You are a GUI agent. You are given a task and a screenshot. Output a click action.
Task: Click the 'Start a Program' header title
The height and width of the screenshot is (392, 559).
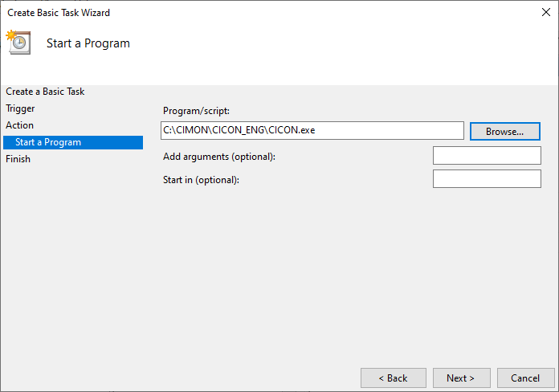(x=88, y=43)
